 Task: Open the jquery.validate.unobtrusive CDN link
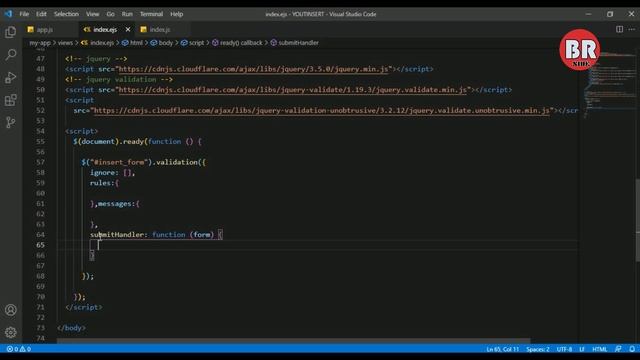pyautogui.click(x=322, y=111)
